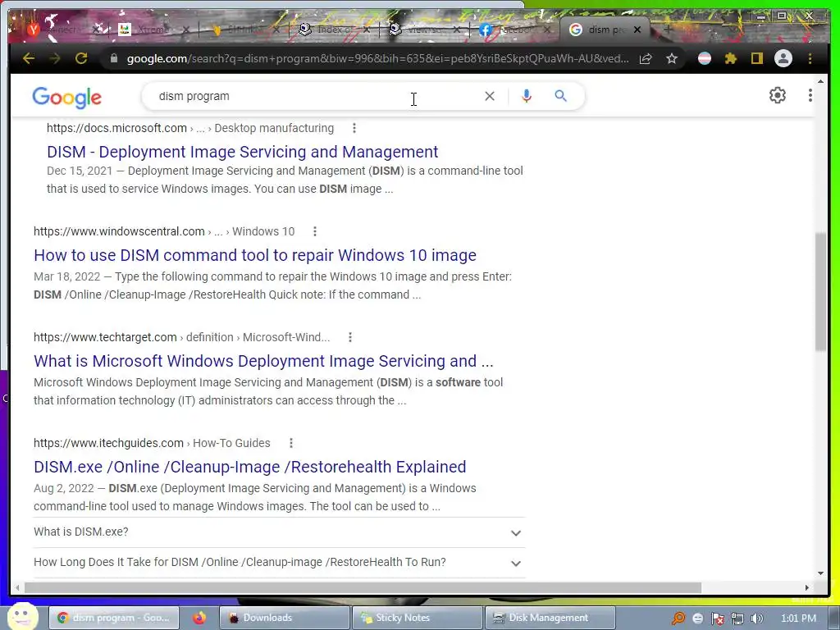This screenshot has height=630, width=840.
Task: Reload the Google search page
Action: pyautogui.click(x=81, y=58)
